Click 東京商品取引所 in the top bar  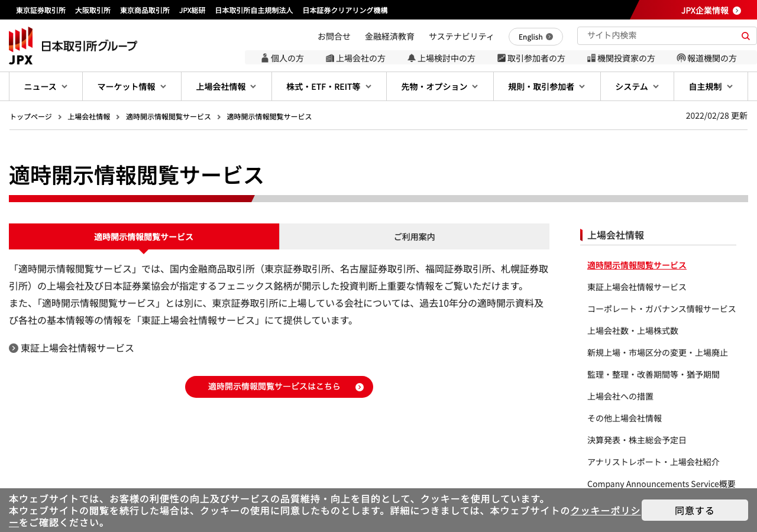[x=145, y=10]
